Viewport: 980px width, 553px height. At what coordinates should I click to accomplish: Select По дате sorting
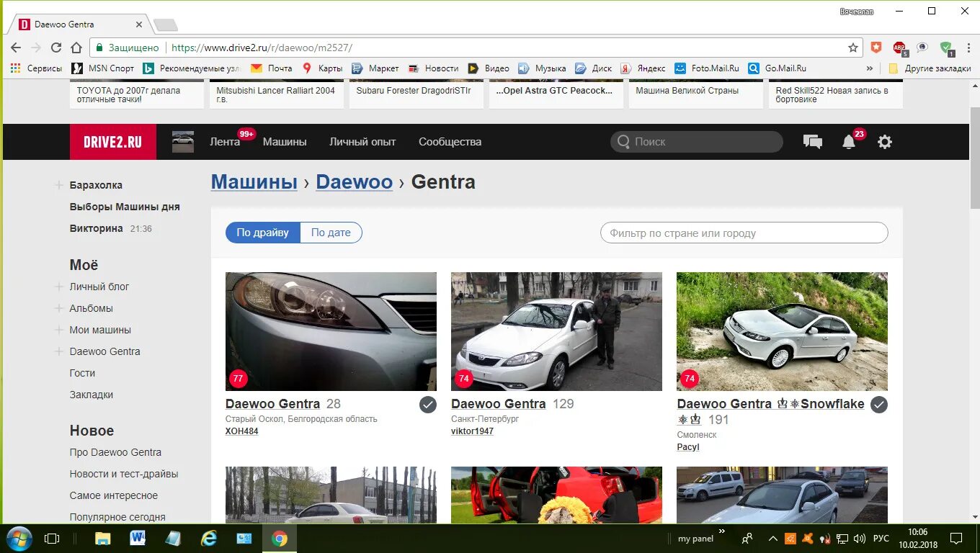[331, 233]
